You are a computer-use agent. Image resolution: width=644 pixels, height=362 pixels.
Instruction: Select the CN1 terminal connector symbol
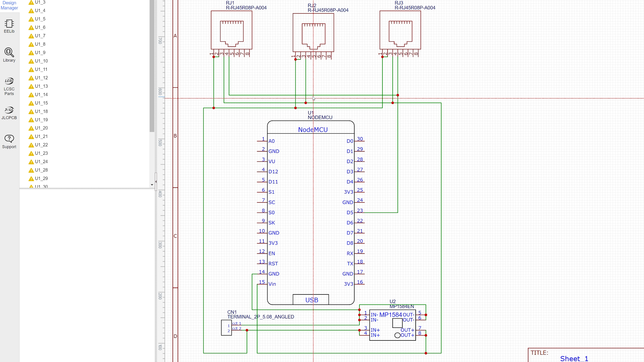point(226,328)
